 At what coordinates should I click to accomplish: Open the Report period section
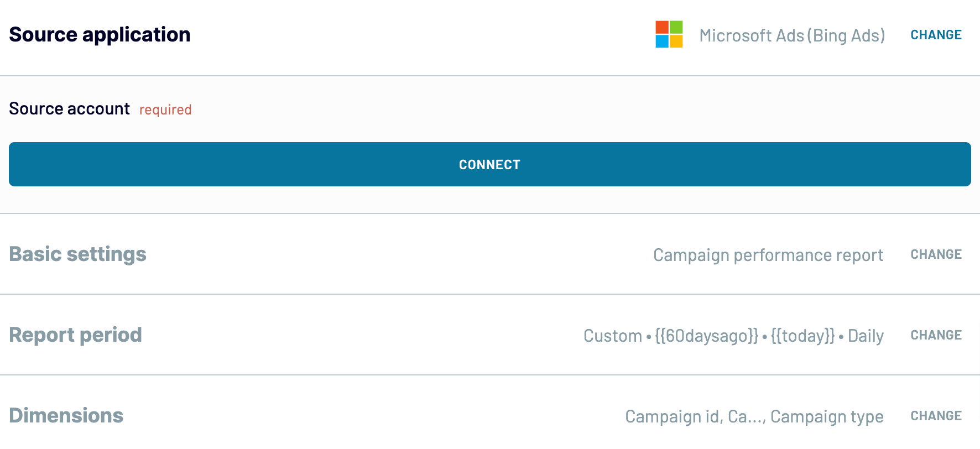coord(75,335)
